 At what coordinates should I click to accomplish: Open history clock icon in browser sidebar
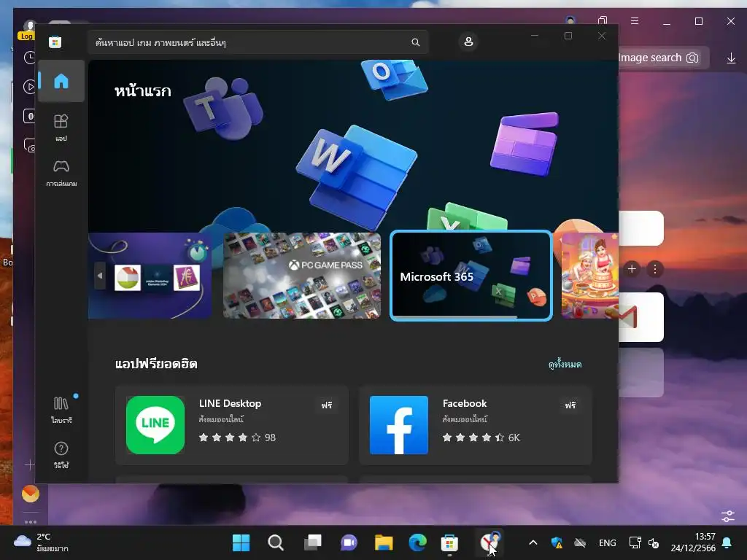29,58
